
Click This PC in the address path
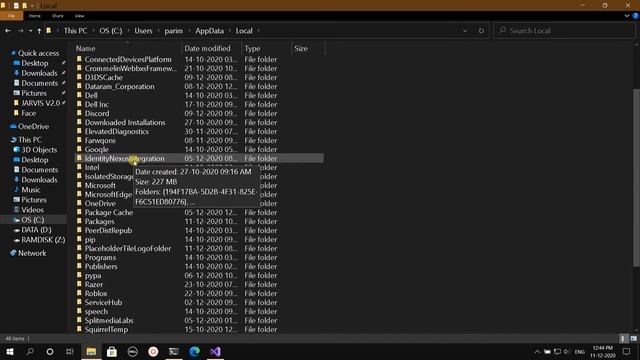pyautogui.click(x=76, y=31)
